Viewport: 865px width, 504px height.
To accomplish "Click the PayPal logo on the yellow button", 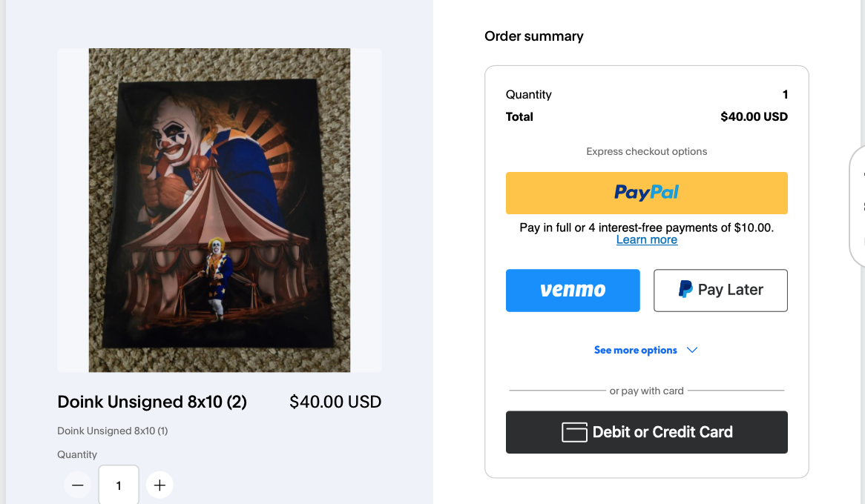I will (x=647, y=193).
